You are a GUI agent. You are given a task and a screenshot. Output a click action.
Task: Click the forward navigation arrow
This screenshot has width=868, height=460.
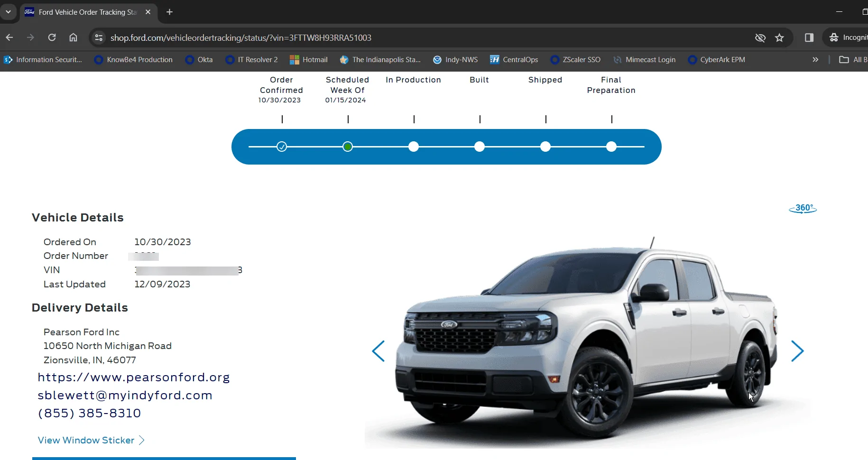[x=31, y=37]
